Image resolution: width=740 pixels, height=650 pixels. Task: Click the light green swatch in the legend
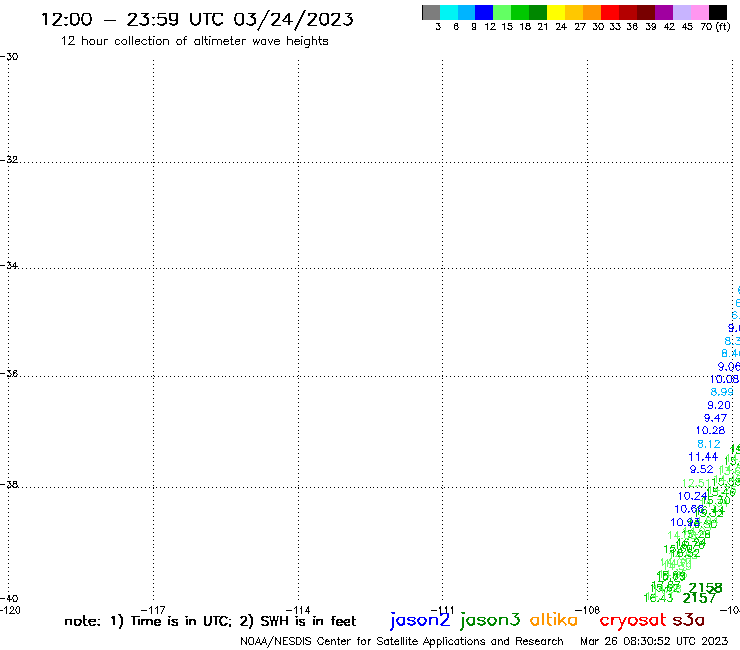[x=502, y=12]
